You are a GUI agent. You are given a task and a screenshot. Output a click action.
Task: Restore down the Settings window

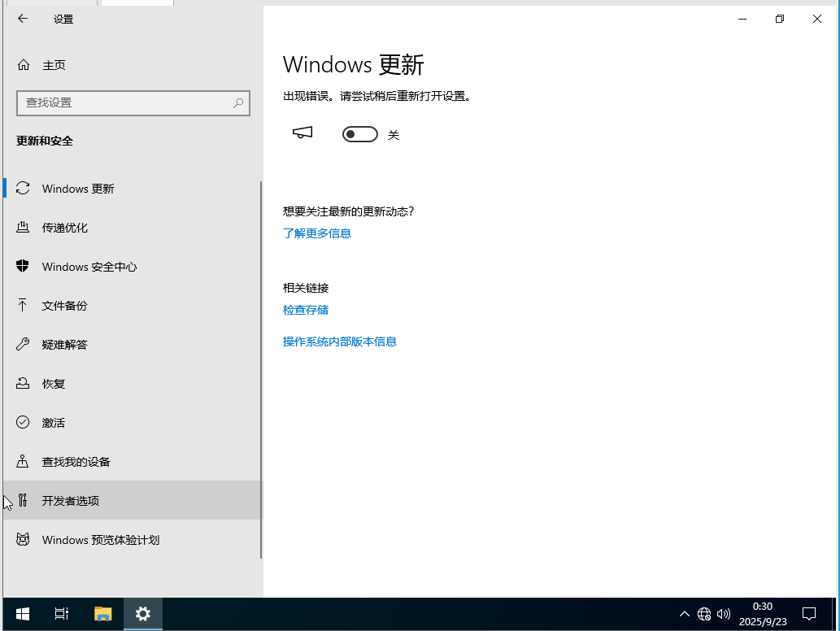point(780,19)
